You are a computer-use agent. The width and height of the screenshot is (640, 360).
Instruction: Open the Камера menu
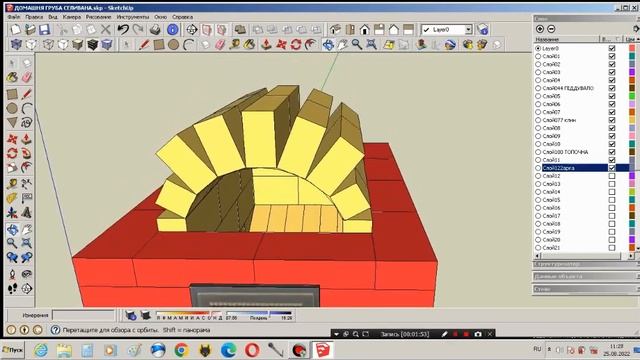coord(72,17)
